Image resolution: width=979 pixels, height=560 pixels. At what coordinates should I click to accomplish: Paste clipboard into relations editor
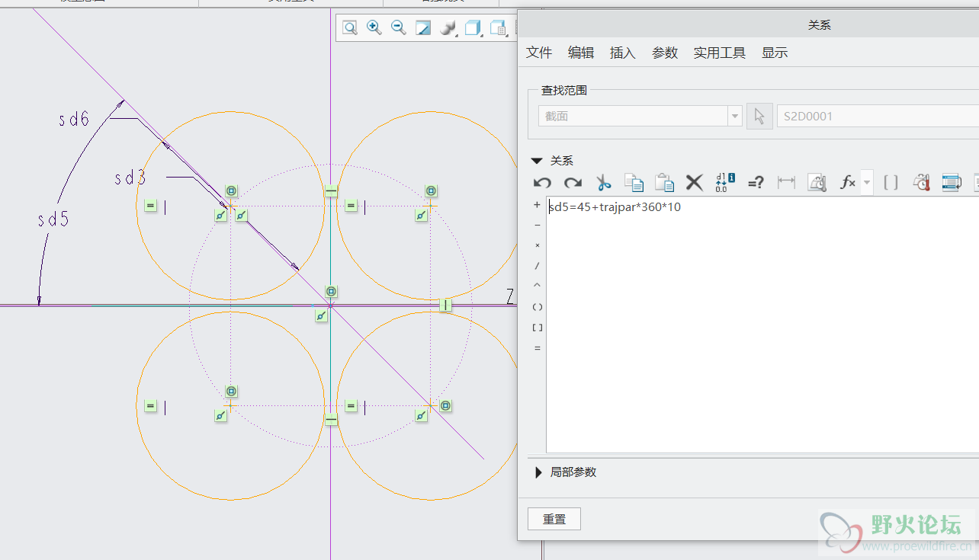[x=664, y=182]
